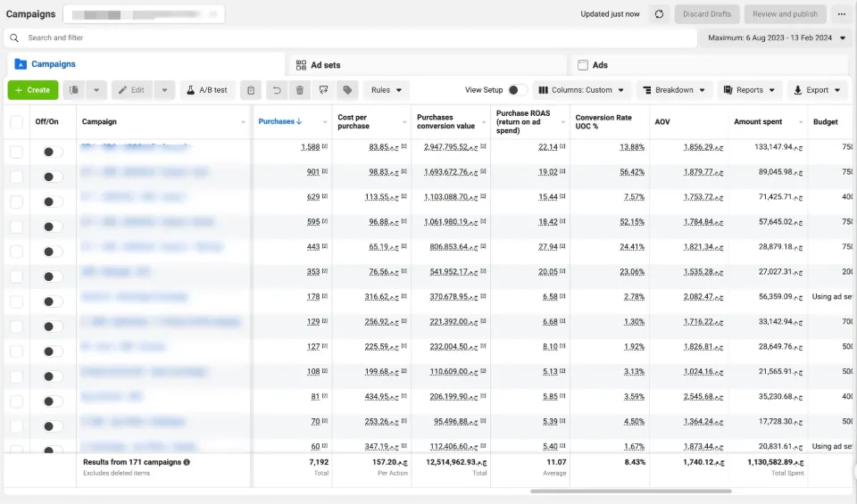Open the Rules dropdown
Screen dimensions: 857x504
387,90
